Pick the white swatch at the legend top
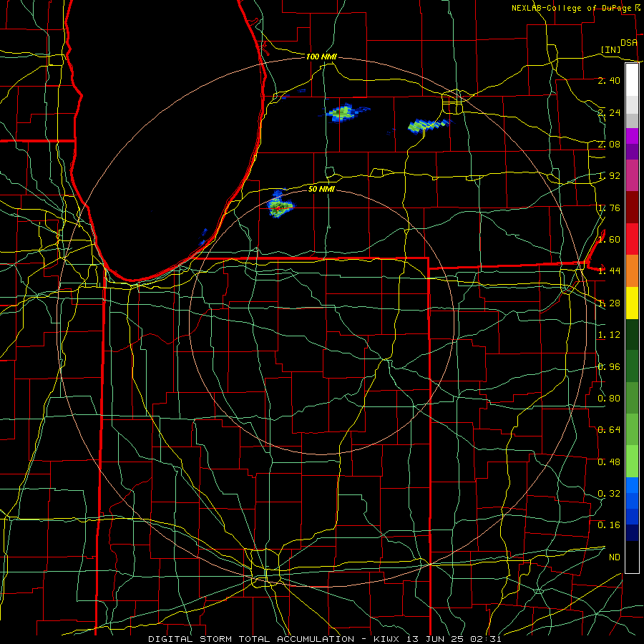The height and width of the screenshot is (644, 644). 632,80
